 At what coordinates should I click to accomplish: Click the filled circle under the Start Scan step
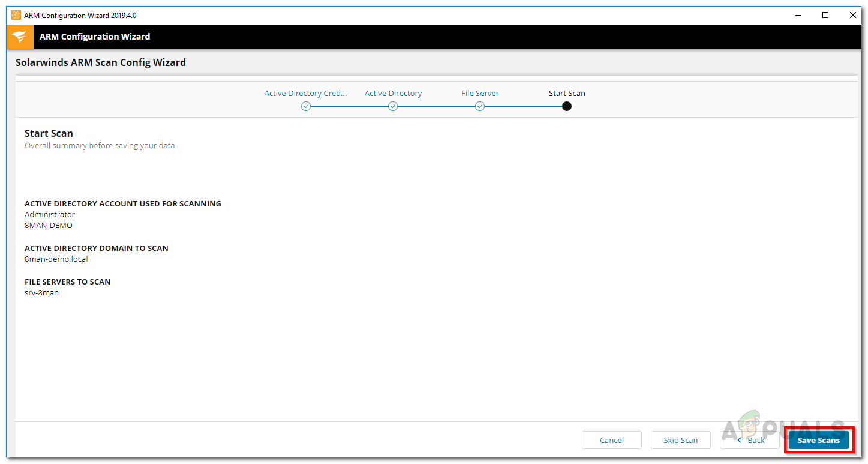tap(567, 106)
